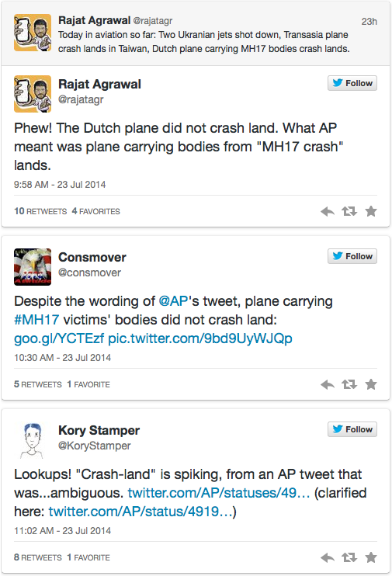Viewport: 392px width, 576px height.
Task: Favorite Consmover's tweet with star icon
Action: point(371,384)
